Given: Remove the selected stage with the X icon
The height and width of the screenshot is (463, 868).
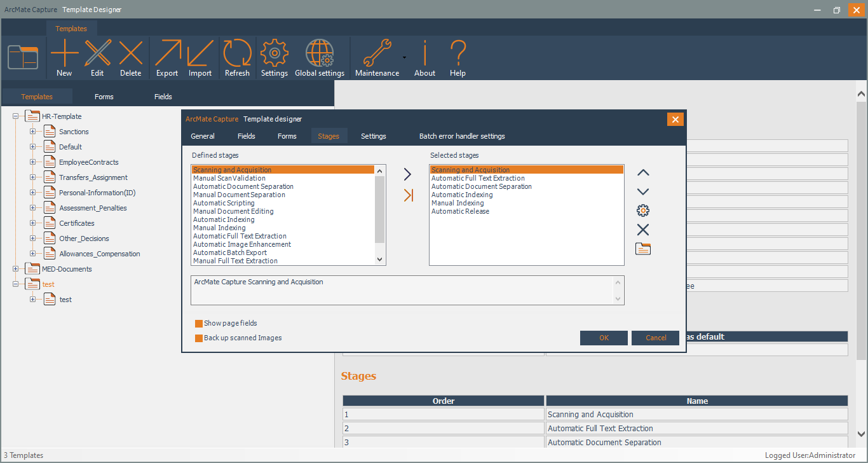Looking at the screenshot, I should (643, 230).
